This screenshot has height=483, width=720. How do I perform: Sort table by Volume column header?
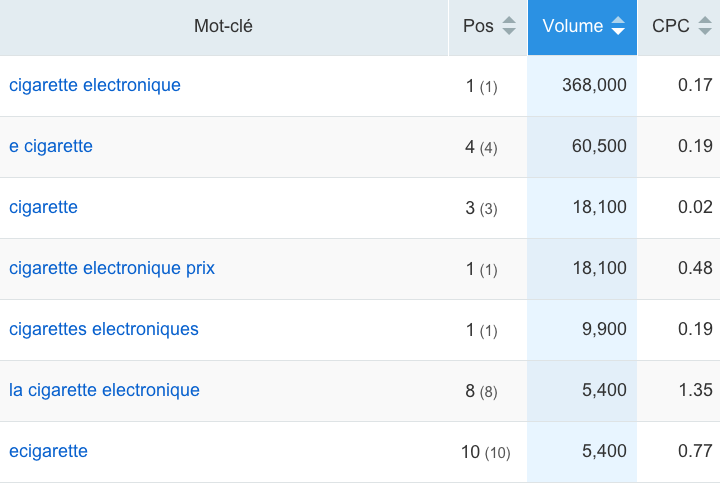582,27
